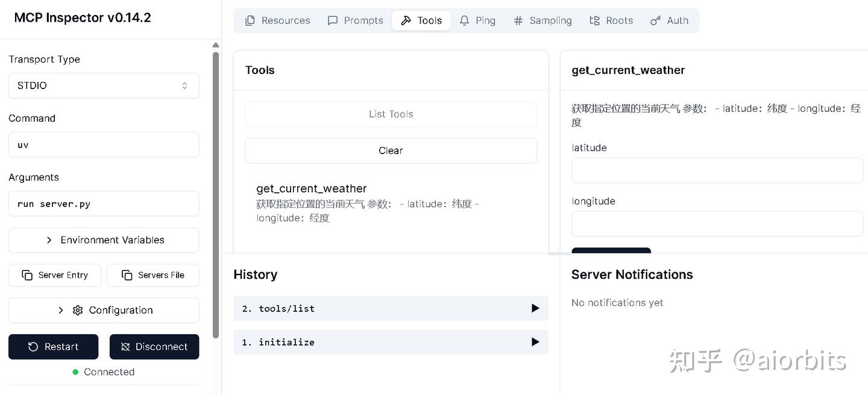This screenshot has width=868, height=395.
Task: Click the Roots tree icon
Action: (x=595, y=20)
